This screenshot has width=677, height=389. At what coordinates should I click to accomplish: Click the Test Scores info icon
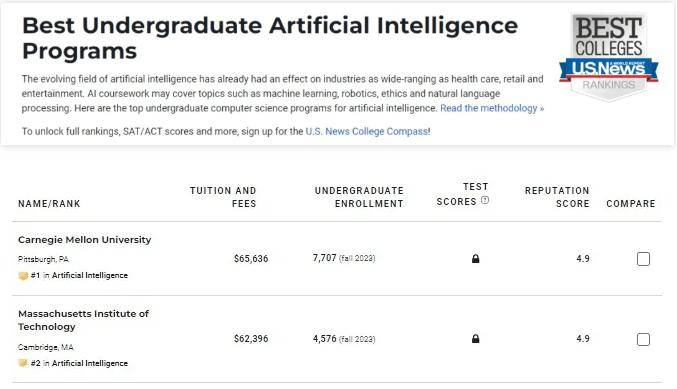pyautogui.click(x=485, y=200)
